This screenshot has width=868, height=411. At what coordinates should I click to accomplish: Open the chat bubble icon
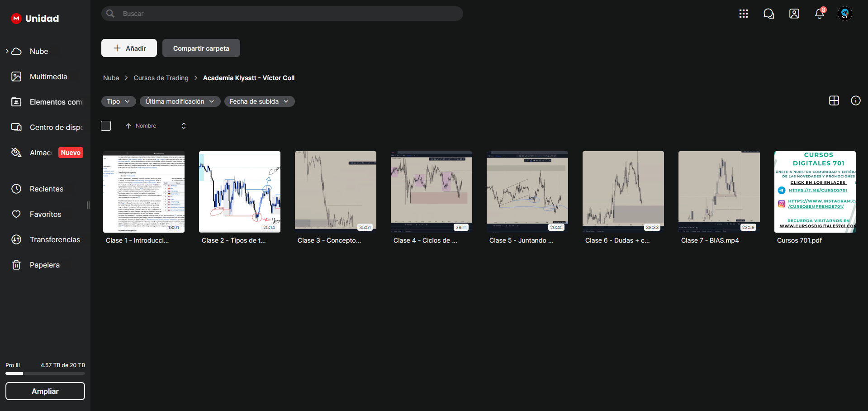pos(769,14)
